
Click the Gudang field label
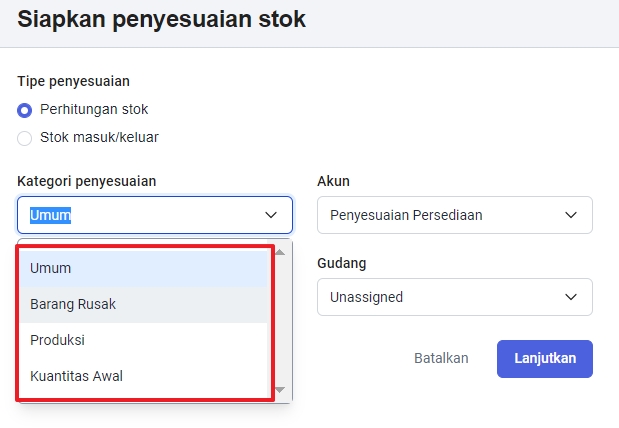(x=341, y=263)
